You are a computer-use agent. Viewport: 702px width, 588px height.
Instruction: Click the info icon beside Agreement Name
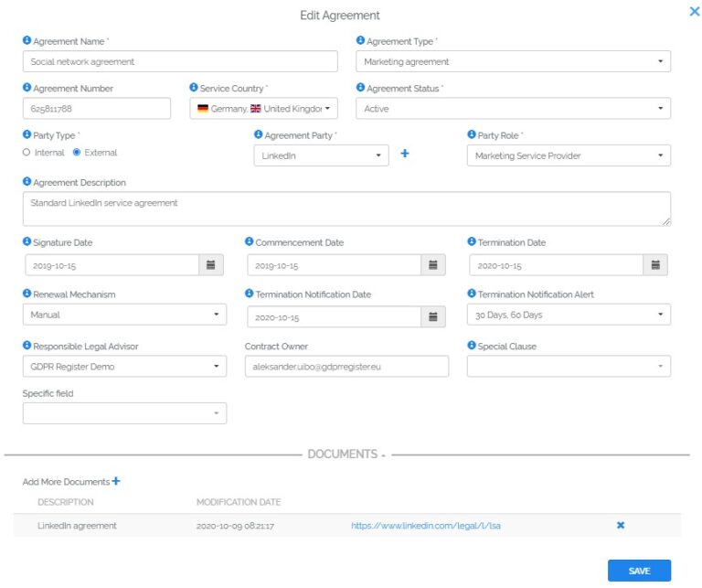(27, 41)
